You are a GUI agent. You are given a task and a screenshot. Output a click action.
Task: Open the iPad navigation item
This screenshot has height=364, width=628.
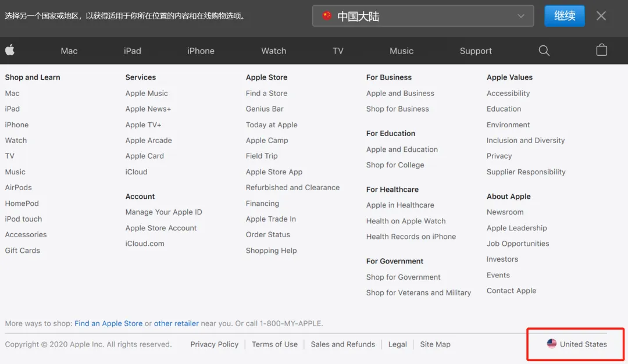[x=132, y=51]
